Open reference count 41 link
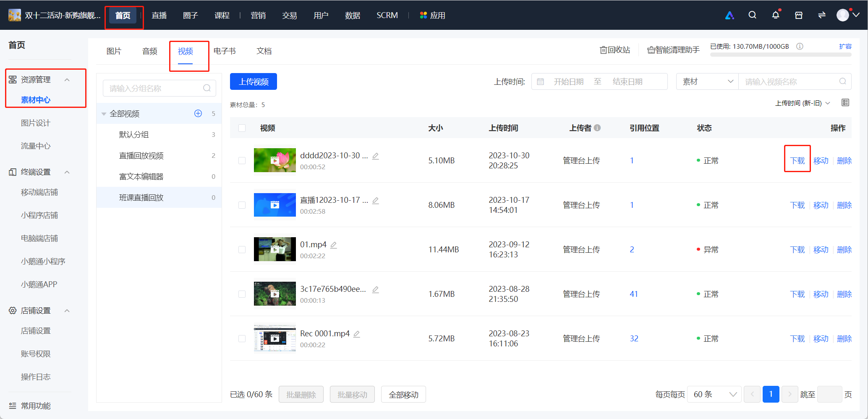Screen dimensions: 868x419 click(634, 294)
